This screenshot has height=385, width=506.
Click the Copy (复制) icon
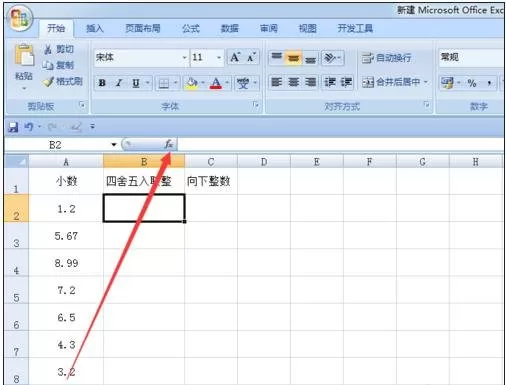coord(48,65)
